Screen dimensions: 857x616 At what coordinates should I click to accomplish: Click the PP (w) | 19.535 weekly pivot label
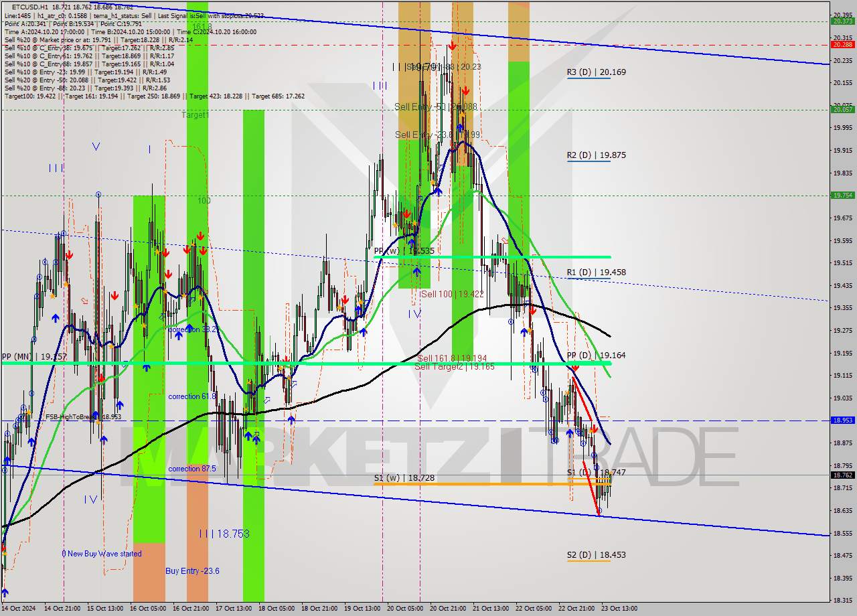(404, 250)
